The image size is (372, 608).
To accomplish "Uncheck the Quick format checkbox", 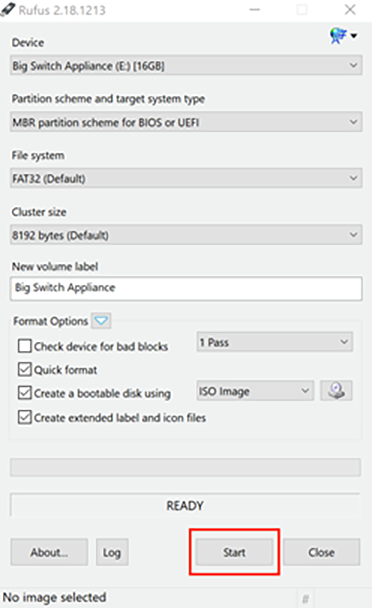I will point(25,370).
